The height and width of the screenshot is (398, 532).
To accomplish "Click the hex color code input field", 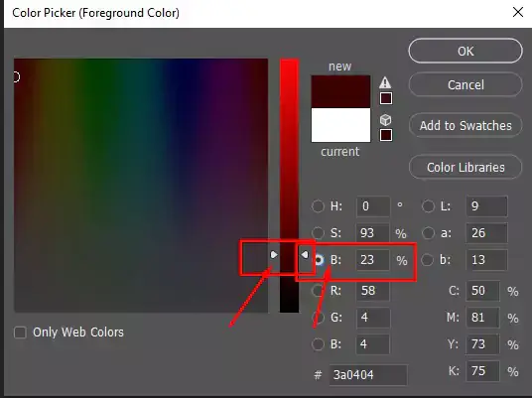I will 368,375.
